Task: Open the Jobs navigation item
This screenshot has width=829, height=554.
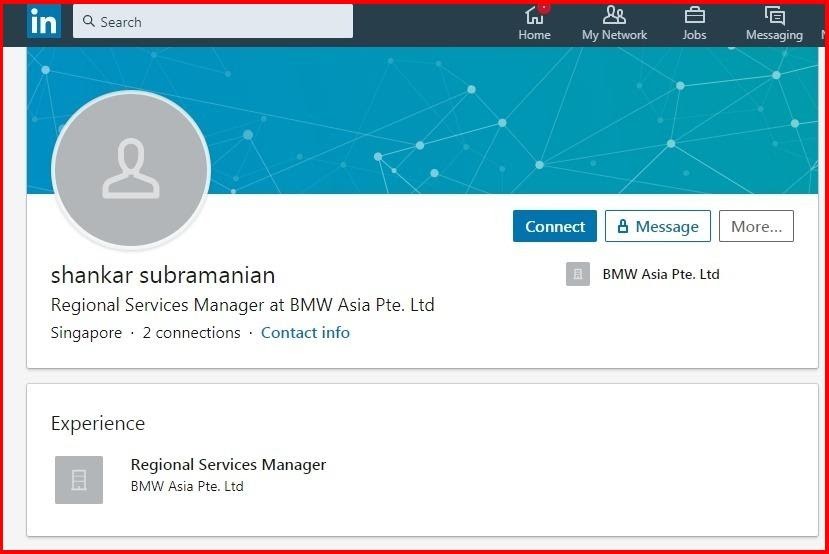Action: point(694,23)
